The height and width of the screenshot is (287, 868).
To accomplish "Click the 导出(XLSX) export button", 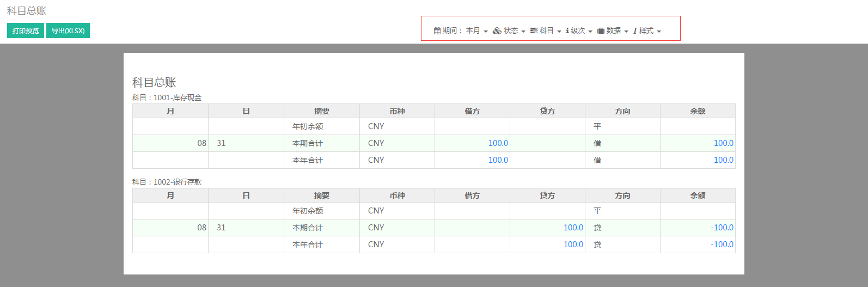I will pos(68,30).
